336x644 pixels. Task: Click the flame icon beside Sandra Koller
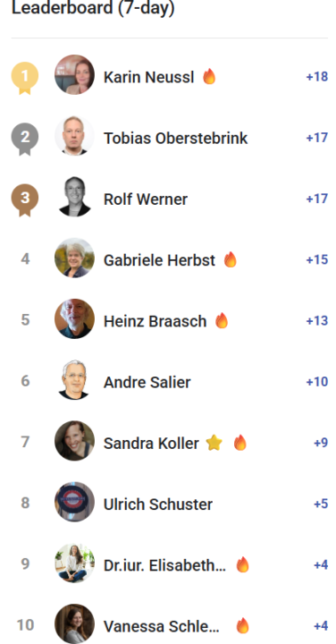click(x=240, y=443)
